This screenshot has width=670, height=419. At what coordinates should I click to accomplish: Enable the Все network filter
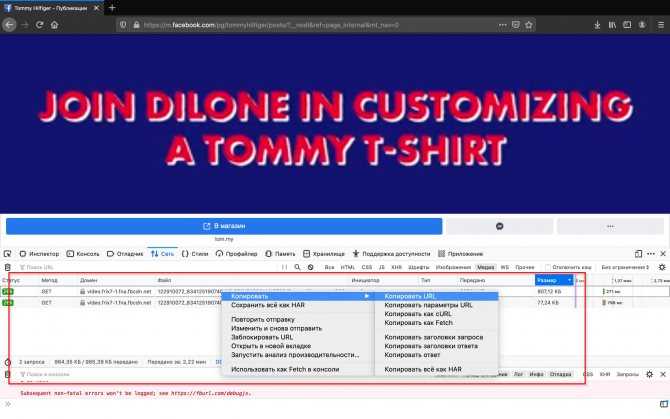(329, 267)
